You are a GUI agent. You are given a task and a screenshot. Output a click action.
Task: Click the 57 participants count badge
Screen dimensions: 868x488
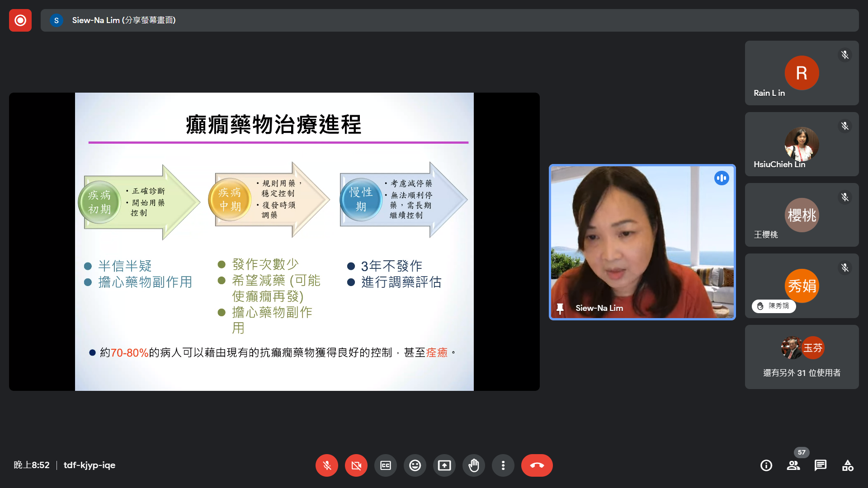[x=802, y=452]
